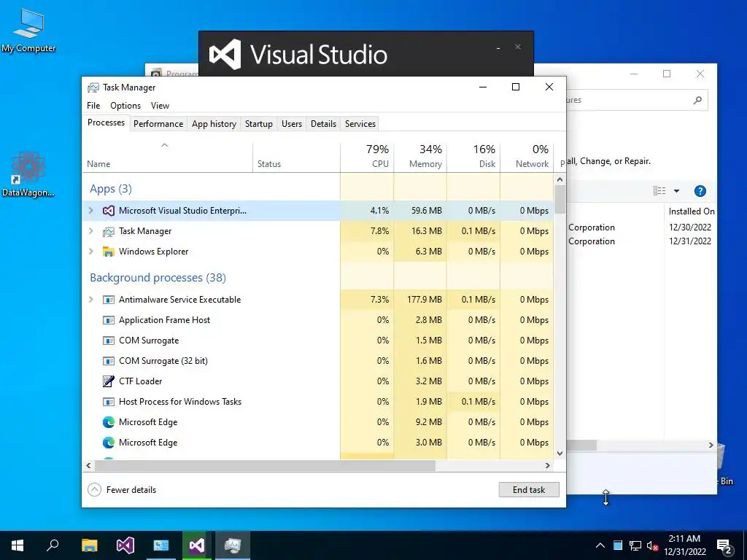Open the view options dropdown in Programs window

(x=676, y=191)
